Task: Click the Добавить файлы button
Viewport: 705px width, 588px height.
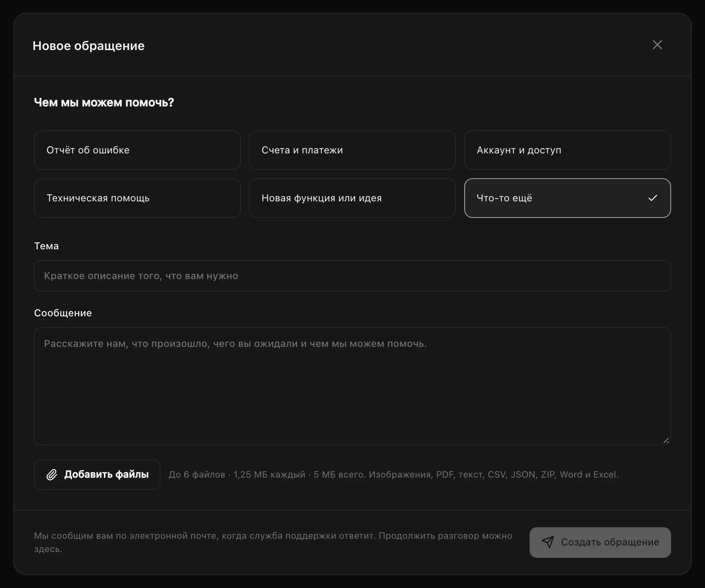Action: pos(97,475)
